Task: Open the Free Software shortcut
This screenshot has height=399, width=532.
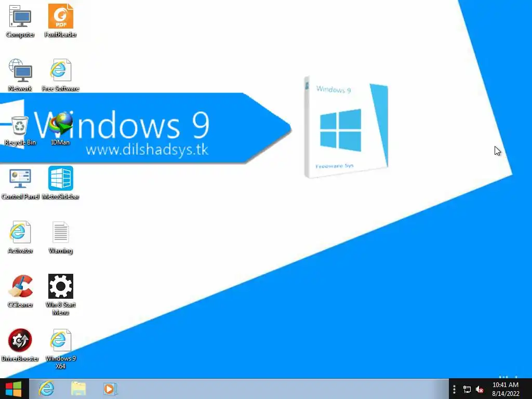Action: [x=60, y=75]
